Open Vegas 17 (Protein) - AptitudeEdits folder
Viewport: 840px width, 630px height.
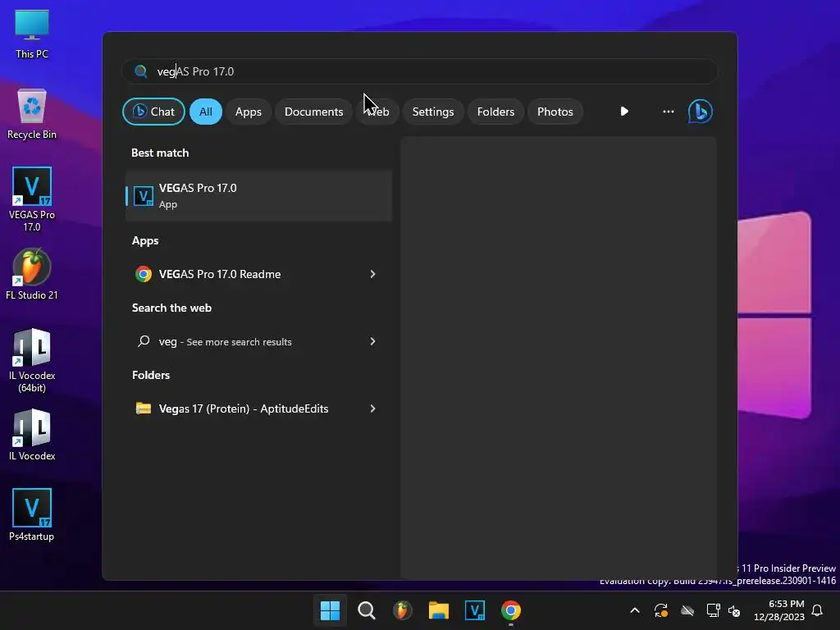tap(258, 409)
